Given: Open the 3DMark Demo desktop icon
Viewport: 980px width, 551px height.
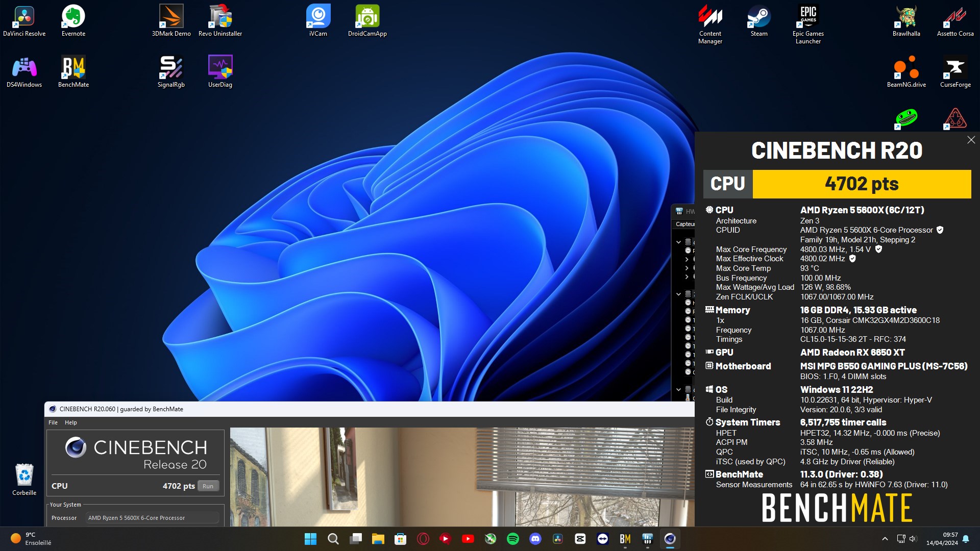Looking at the screenshot, I should pos(171,21).
